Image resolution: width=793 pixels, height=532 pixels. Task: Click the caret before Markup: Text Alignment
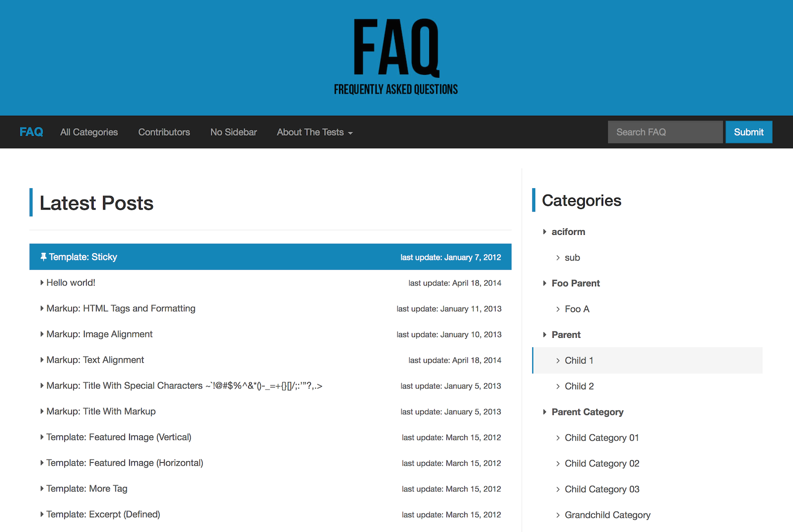point(42,360)
